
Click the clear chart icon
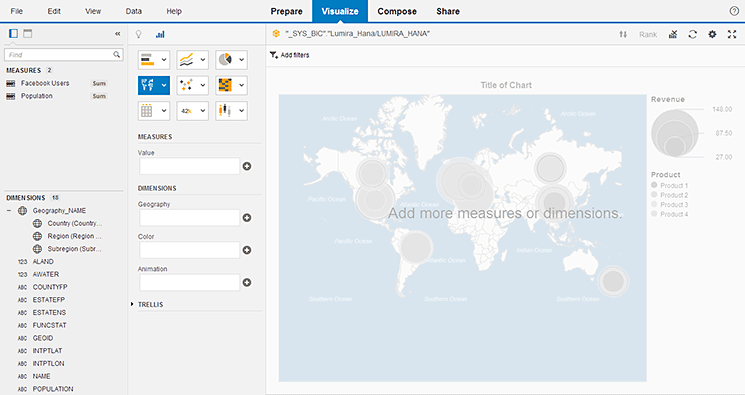click(x=673, y=34)
